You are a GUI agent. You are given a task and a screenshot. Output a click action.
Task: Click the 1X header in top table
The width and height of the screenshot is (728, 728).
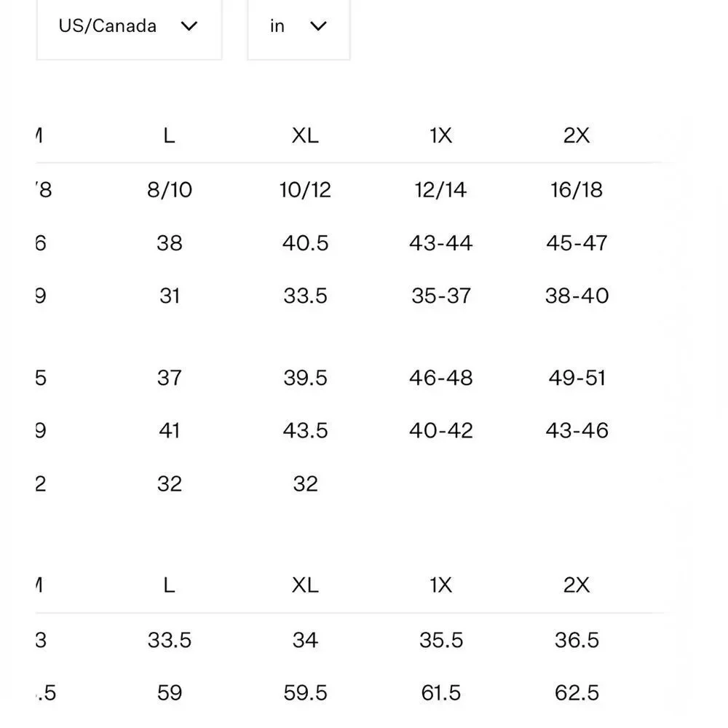pyautogui.click(x=440, y=136)
